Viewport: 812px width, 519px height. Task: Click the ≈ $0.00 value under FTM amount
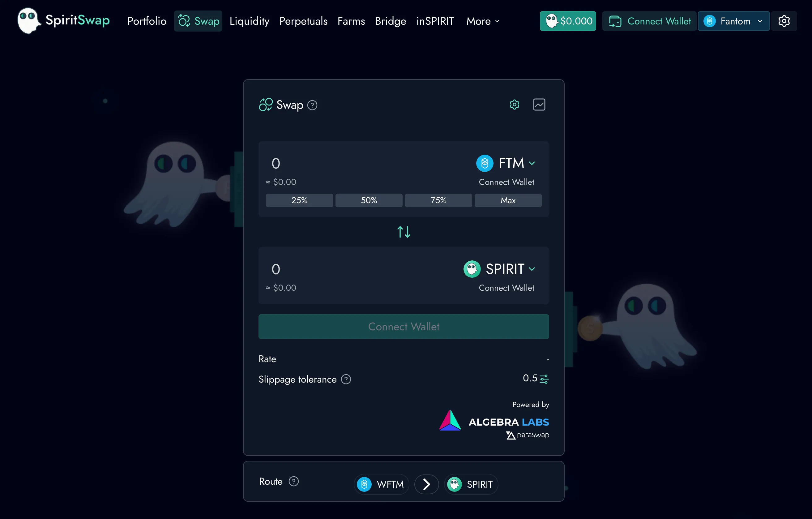[281, 182]
